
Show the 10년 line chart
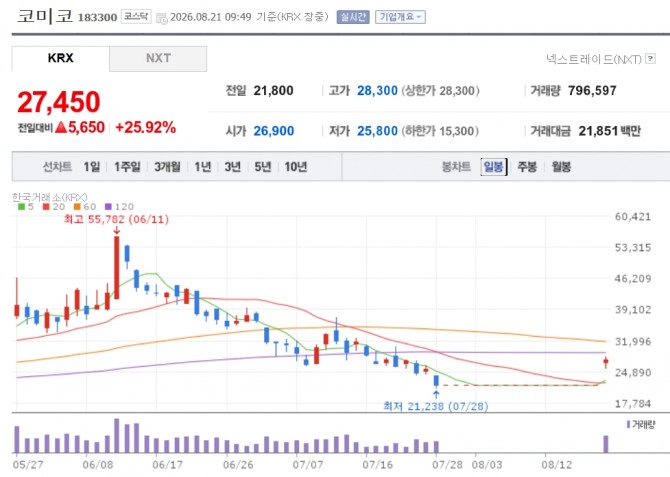(296, 167)
